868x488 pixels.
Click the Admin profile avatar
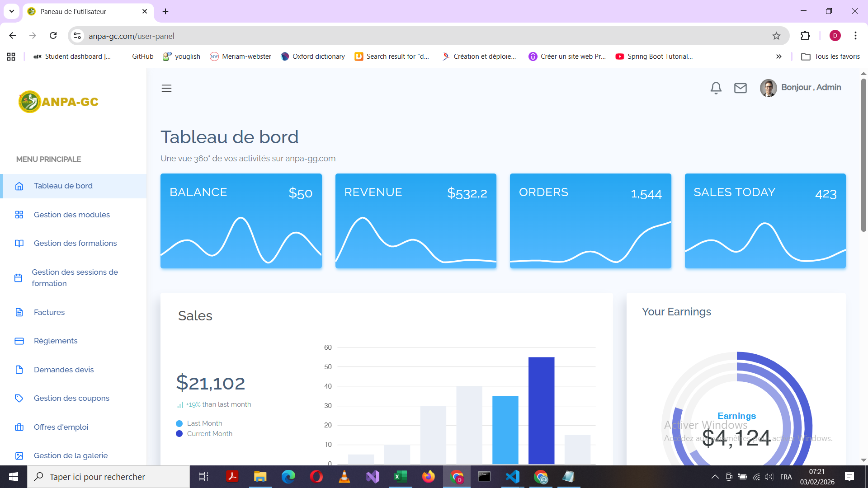[x=768, y=88]
